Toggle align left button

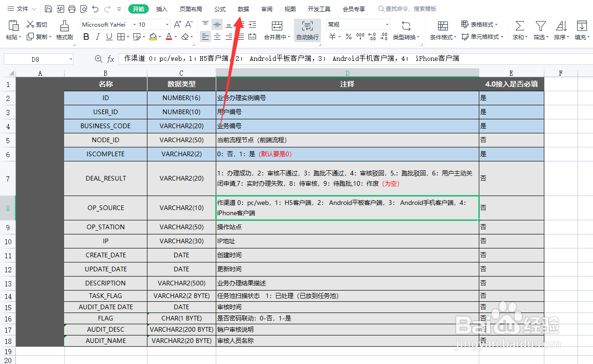(205, 36)
